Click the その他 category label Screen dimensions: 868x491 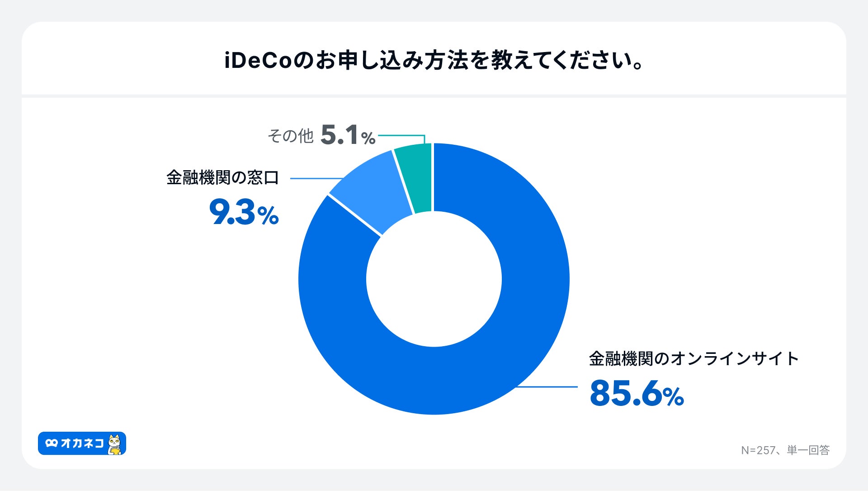(290, 136)
